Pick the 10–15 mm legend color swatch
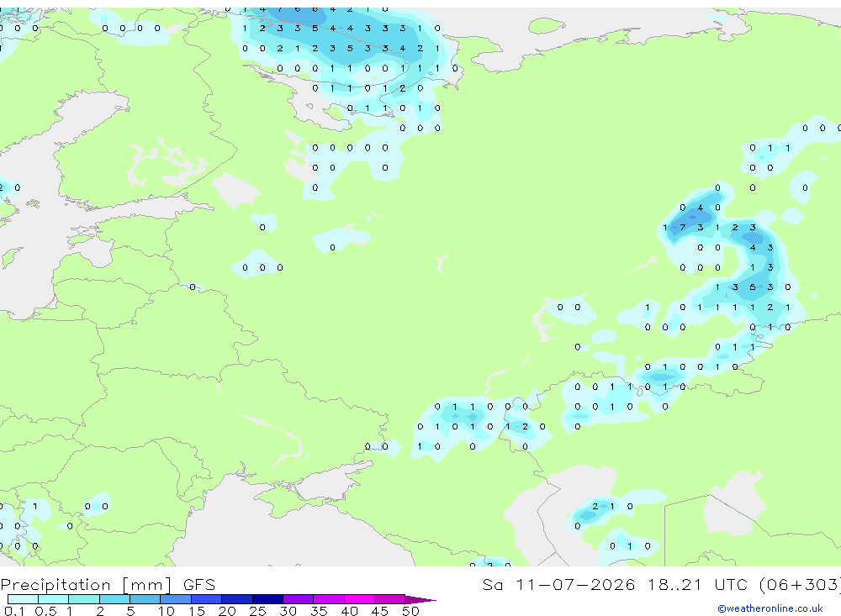The height and width of the screenshot is (616, 841). click(x=176, y=599)
